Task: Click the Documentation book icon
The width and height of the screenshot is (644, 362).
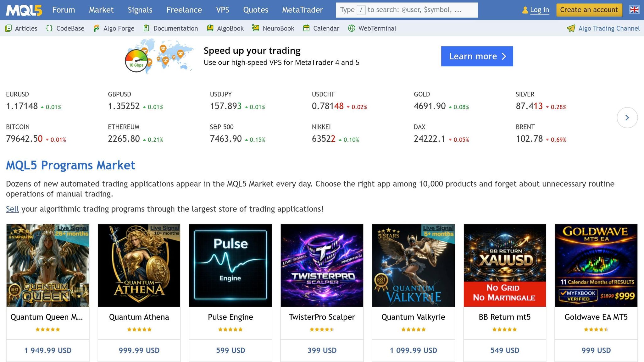Action: pyautogui.click(x=146, y=28)
